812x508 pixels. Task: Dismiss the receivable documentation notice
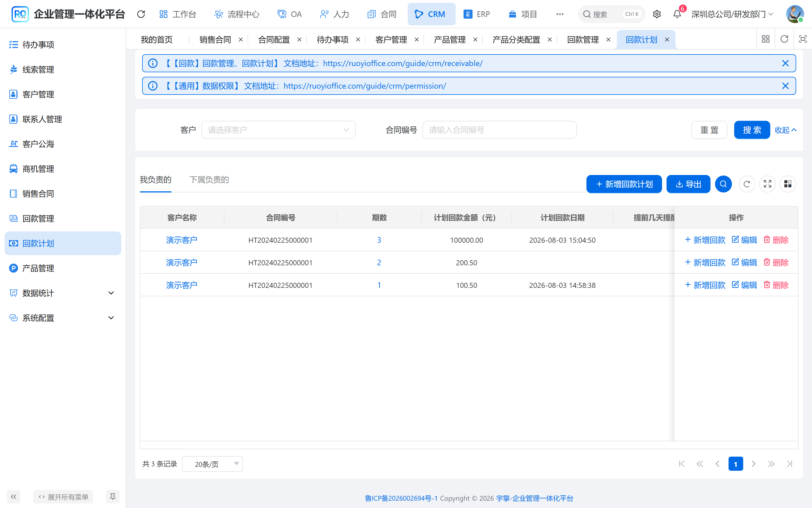point(785,63)
